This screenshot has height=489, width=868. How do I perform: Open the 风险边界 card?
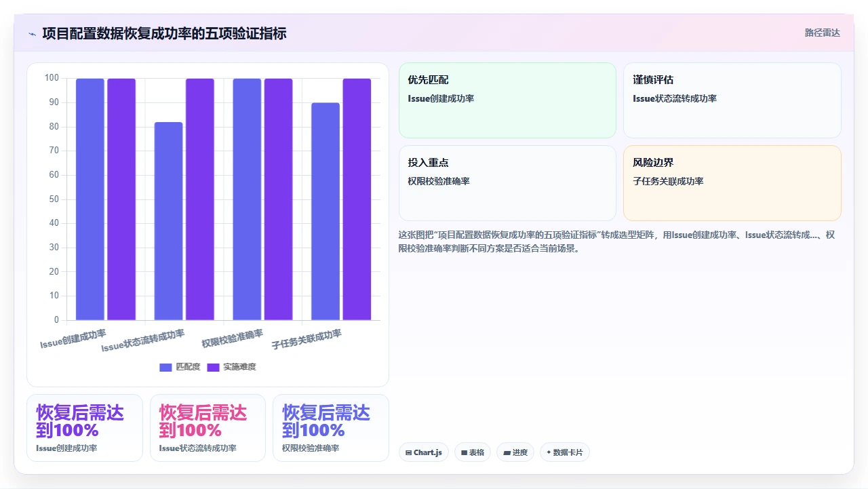(732, 183)
